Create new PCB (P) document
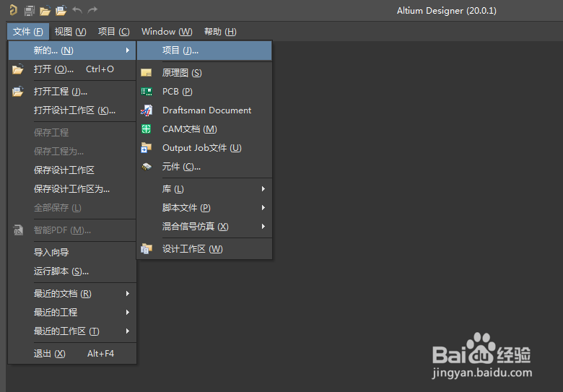This screenshot has height=392, width=563. point(204,92)
